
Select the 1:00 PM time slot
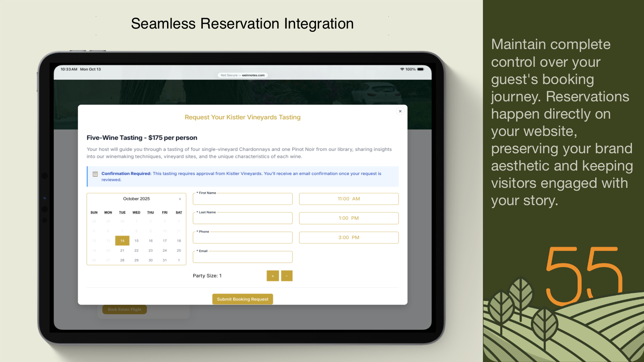tap(348, 218)
